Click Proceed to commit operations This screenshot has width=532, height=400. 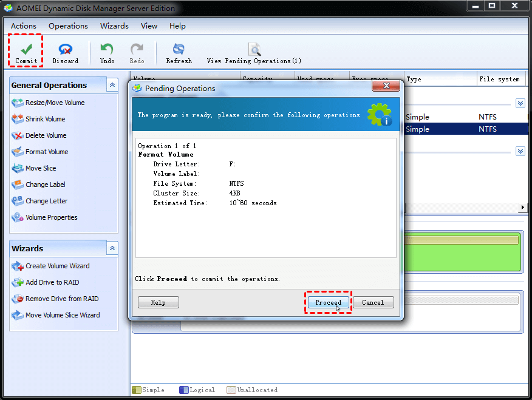[328, 302]
